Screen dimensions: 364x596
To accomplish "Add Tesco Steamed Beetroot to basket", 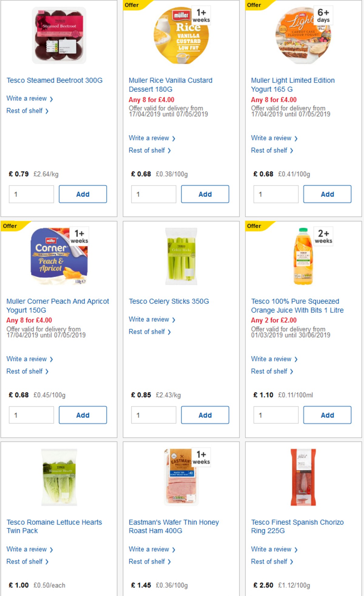I will [83, 194].
